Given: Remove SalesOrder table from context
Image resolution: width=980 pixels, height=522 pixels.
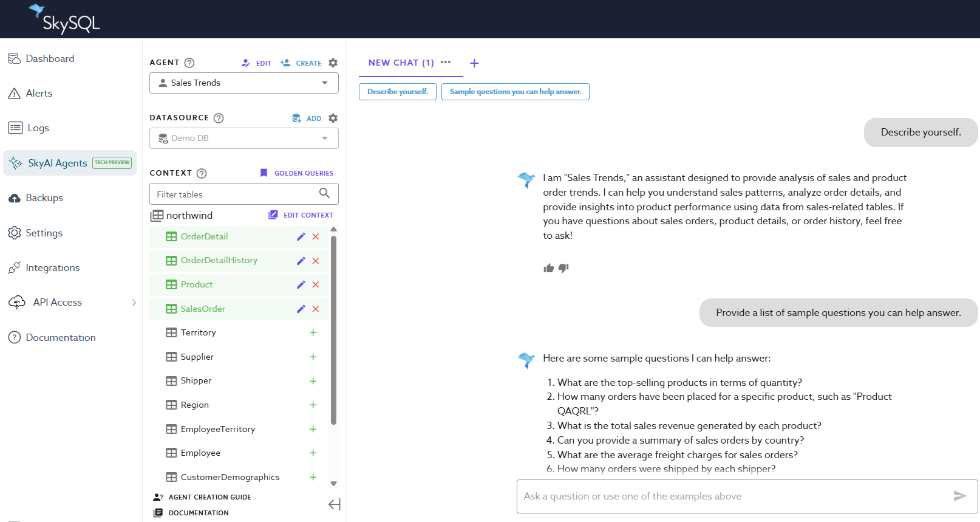Looking at the screenshot, I should [316, 309].
